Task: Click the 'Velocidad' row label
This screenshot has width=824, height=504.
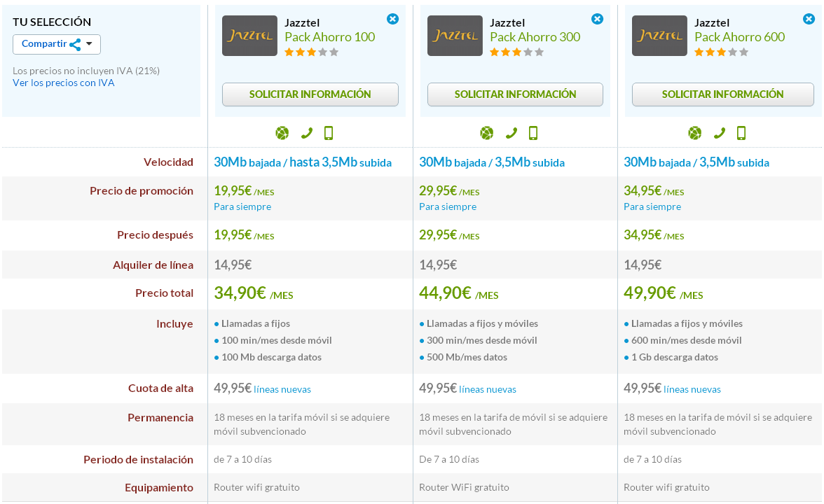Action: point(168,162)
